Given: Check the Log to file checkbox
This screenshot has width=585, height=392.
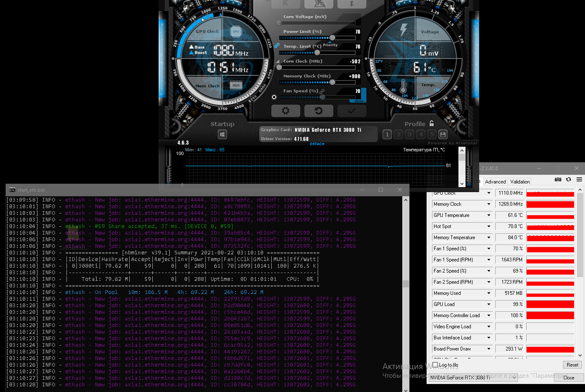Looking at the screenshot, I should (435, 365).
